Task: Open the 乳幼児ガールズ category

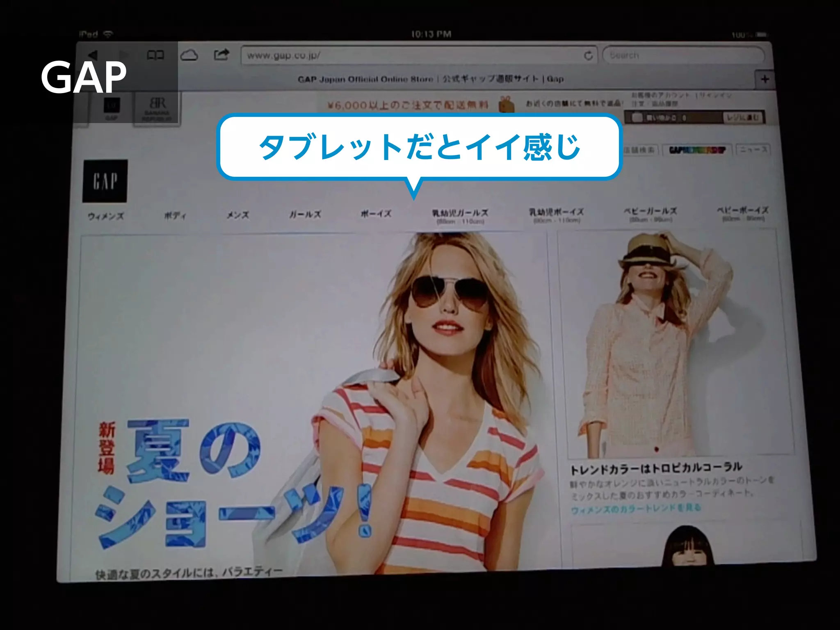Action: pos(460,216)
